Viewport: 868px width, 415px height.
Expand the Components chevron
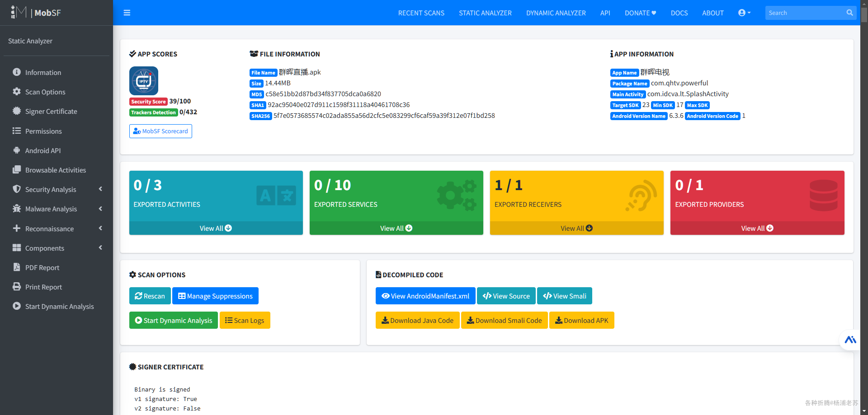[100, 248]
